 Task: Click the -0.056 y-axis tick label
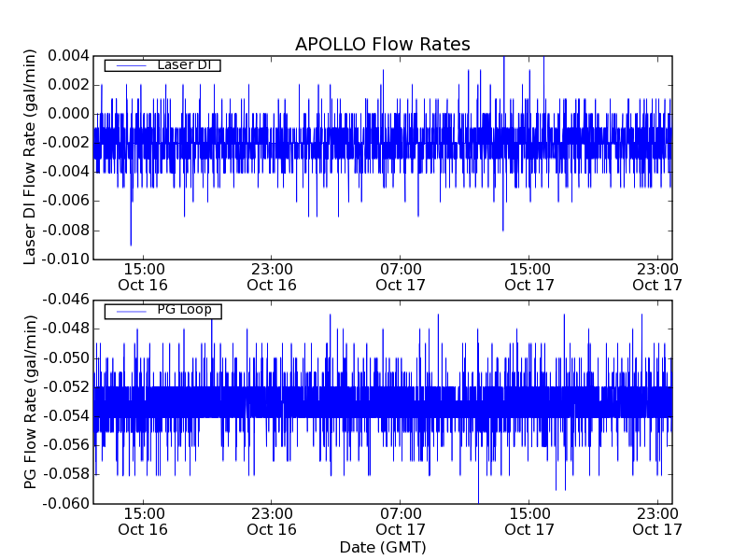pos(66,445)
